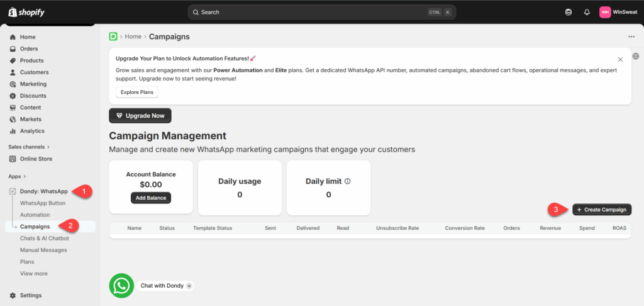Screen dimensions: 644x306
Task: Open Orders in the sidebar
Action: point(29,48)
